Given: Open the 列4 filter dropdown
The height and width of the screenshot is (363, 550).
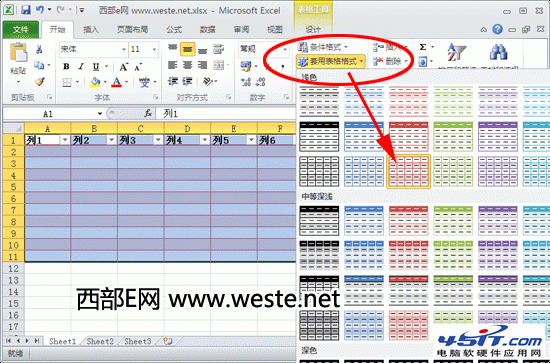Looking at the screenshot, I should [204, 140].
